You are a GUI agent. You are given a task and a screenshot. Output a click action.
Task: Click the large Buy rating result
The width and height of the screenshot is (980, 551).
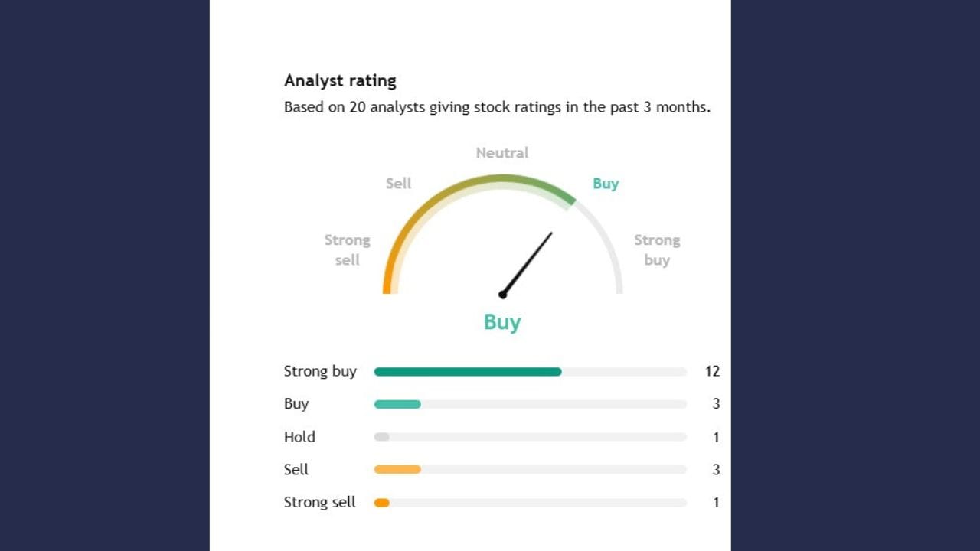502,322
